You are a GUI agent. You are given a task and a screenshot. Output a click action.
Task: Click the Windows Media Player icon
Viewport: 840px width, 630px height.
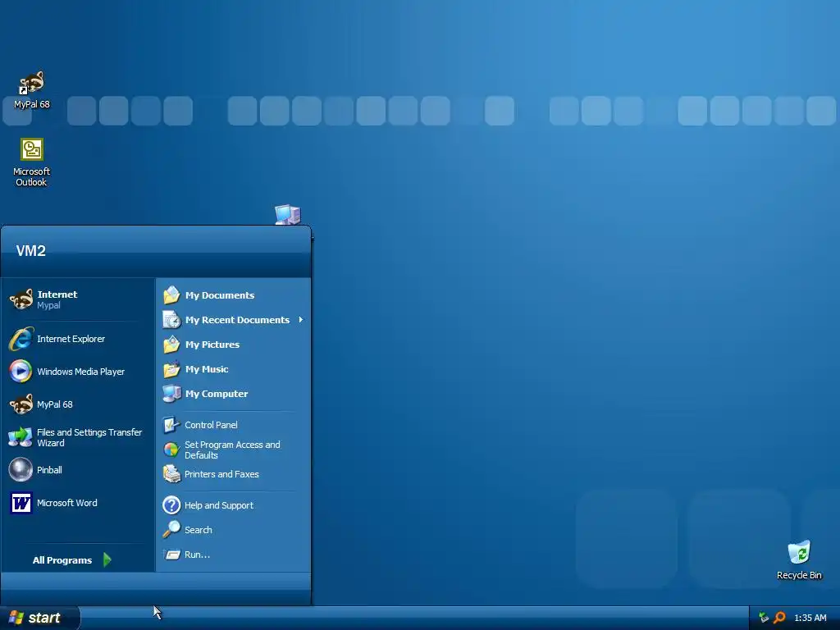coord(21,372)
